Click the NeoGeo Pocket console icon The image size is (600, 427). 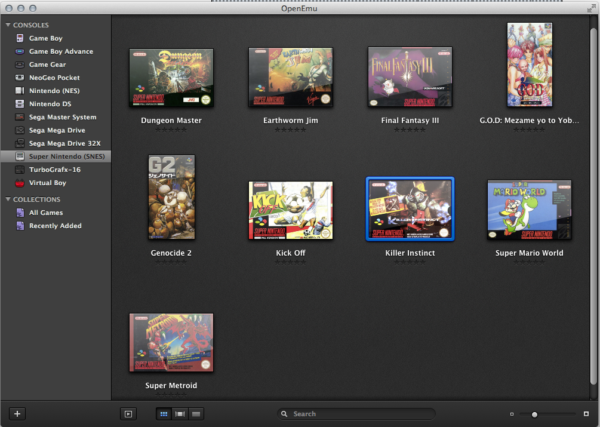[x=20, y=77]
